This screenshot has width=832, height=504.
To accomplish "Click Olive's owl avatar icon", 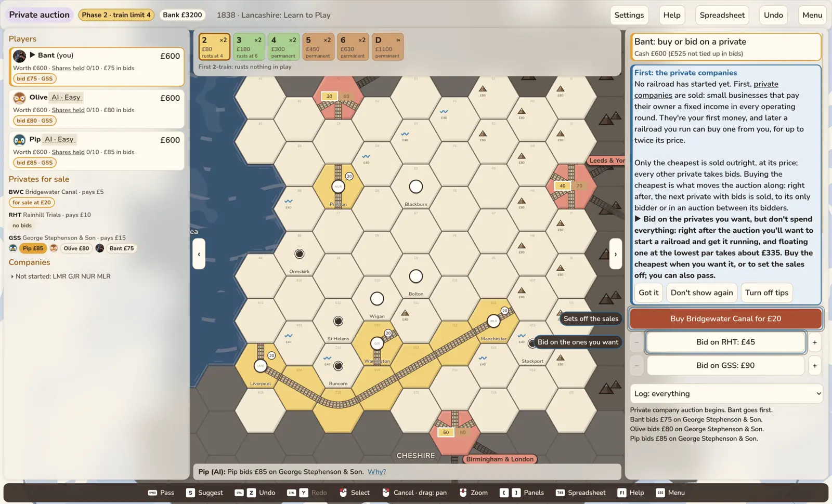I will tap(20, 98).
